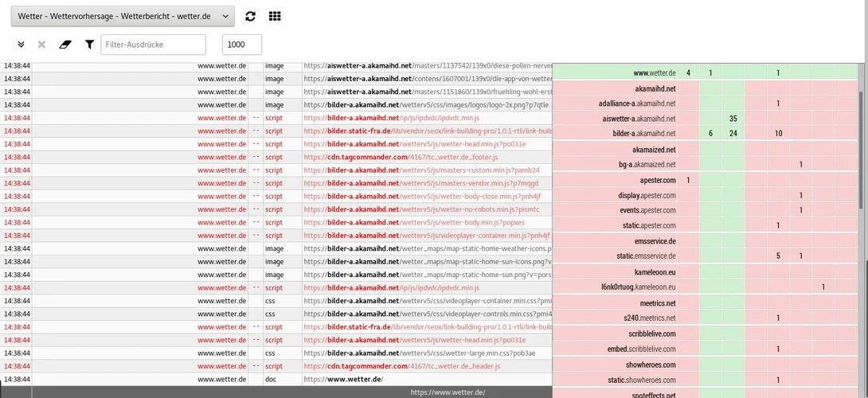
Task: Click the kameleoon.eu domain cell
Action: [615, 272]
